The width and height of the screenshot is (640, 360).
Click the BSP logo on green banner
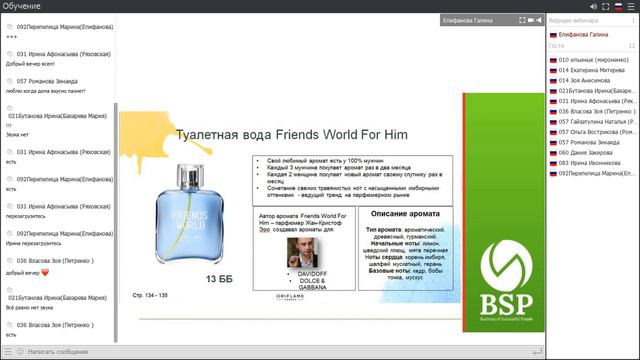tap(507, 281)
